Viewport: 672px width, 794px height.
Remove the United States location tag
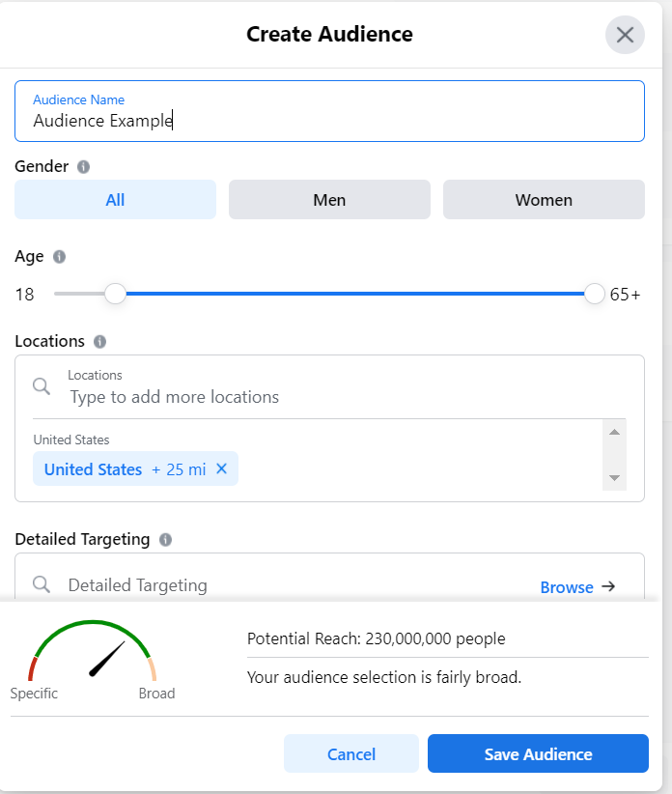click(221, 468)
